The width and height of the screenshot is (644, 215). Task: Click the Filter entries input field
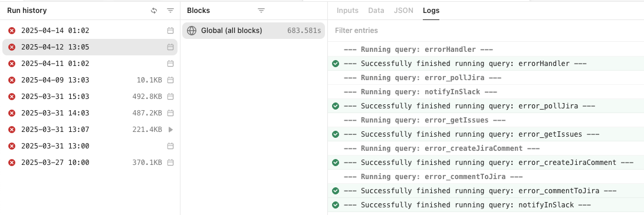pyautogui.click(x=485, y=31)
